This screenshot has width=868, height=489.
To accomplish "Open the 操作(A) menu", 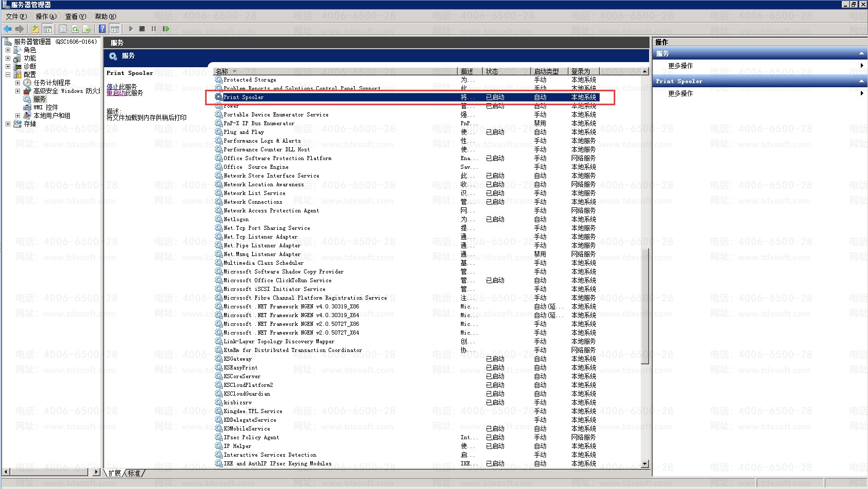I will pyautogui.click(x=46, y=16).
